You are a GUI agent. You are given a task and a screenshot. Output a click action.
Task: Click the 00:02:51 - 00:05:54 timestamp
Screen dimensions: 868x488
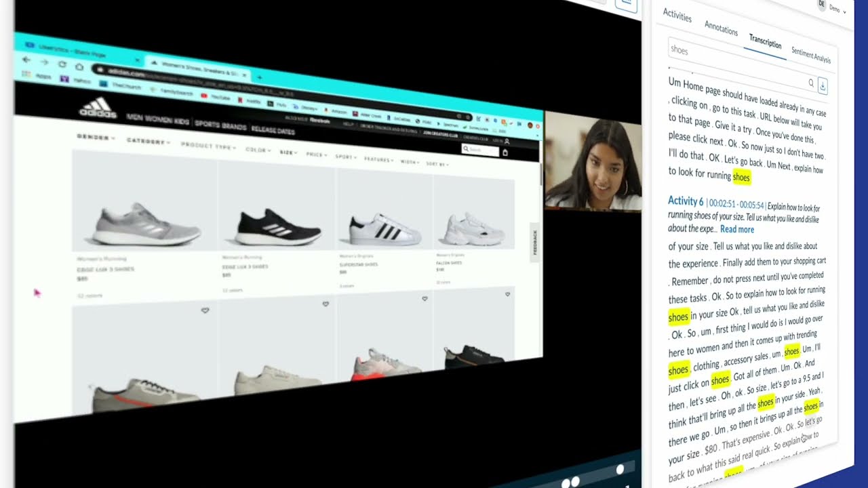coord(735,205)
